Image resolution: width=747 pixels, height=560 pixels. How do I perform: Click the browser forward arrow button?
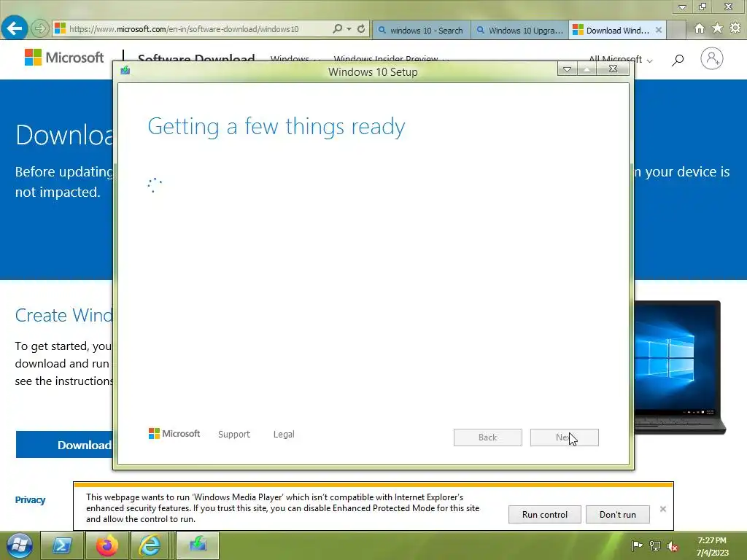coord(40,28)
